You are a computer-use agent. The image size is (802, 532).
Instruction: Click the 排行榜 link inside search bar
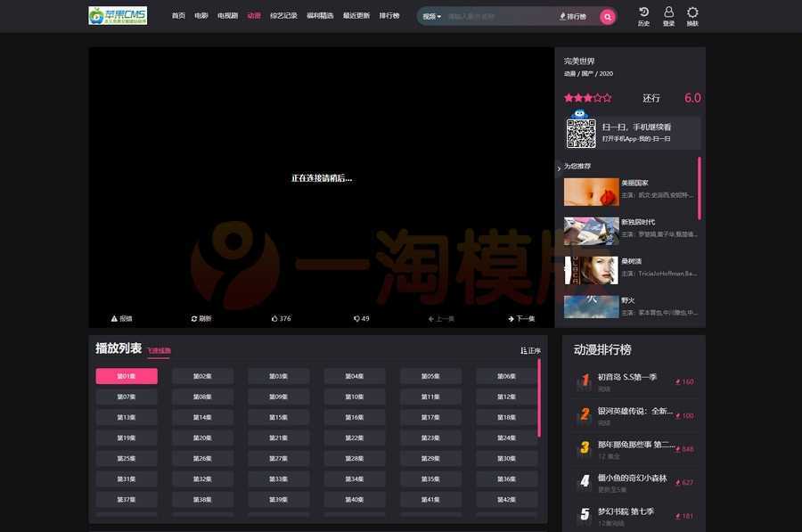573,16
